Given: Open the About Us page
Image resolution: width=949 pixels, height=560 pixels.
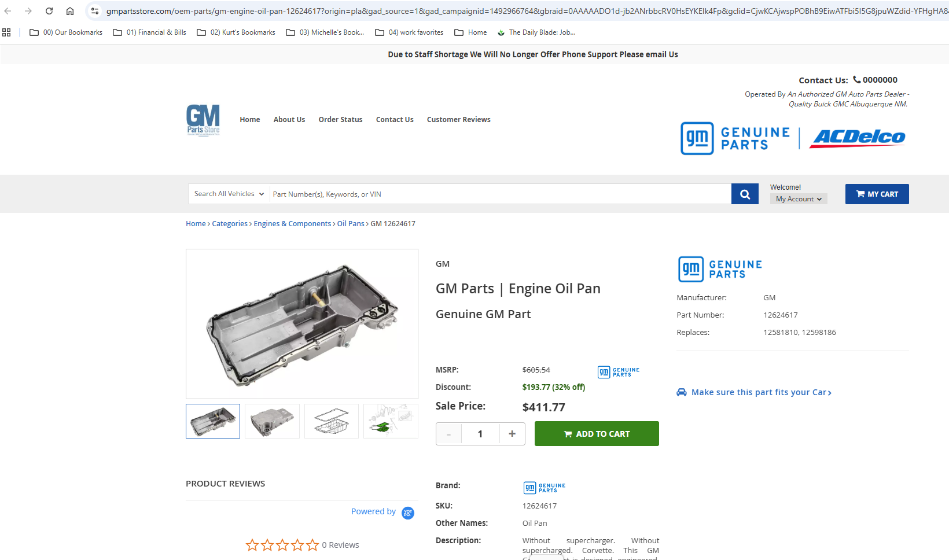Looking at the screenshot, I should pos(289,120).
